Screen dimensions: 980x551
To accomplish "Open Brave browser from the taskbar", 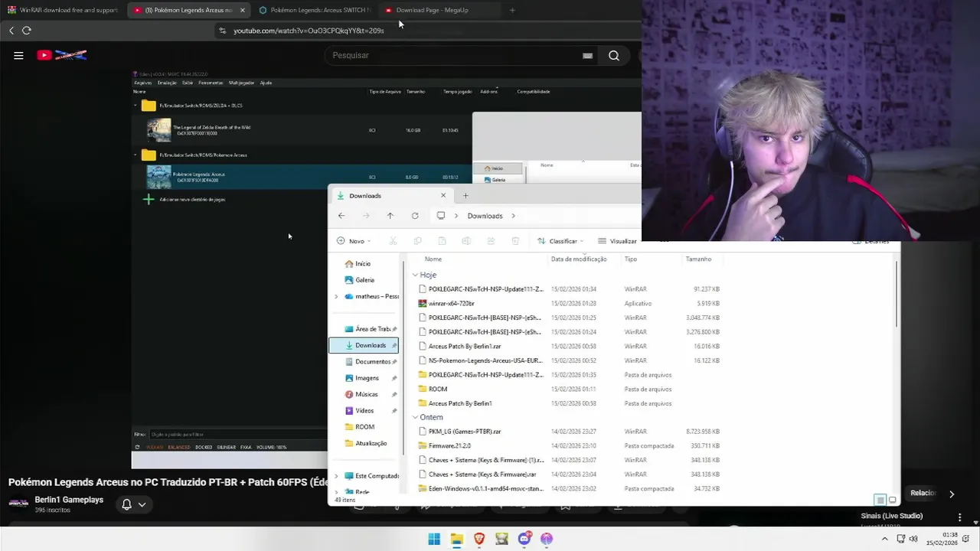I will (x=479, y=539).
